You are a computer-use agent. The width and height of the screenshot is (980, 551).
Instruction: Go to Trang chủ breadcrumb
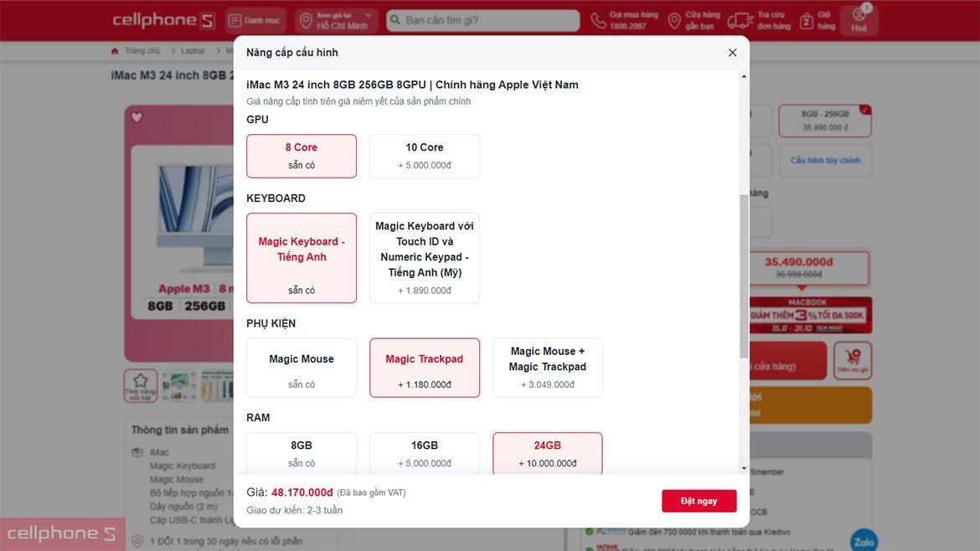point(141,51)
